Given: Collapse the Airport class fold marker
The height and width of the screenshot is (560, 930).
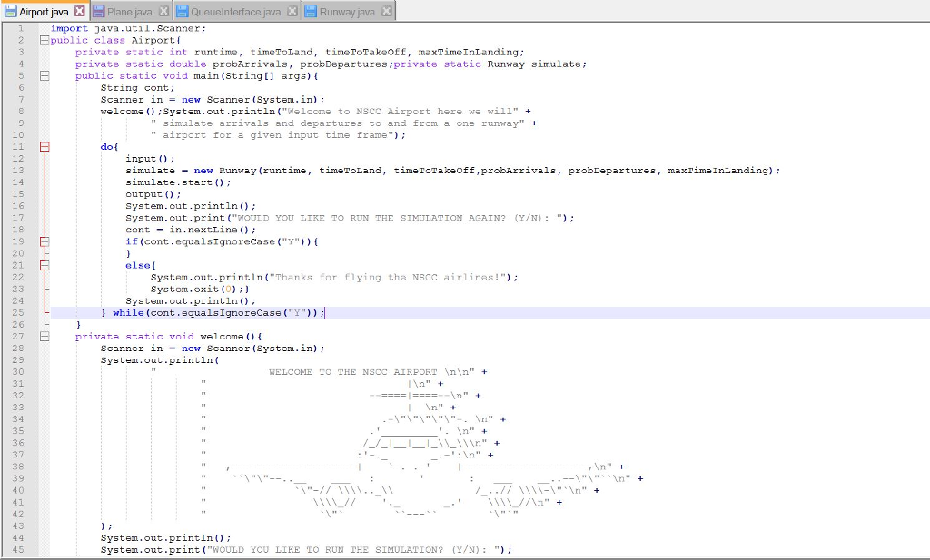Looking at the screenshot, I should pos(44,40).
